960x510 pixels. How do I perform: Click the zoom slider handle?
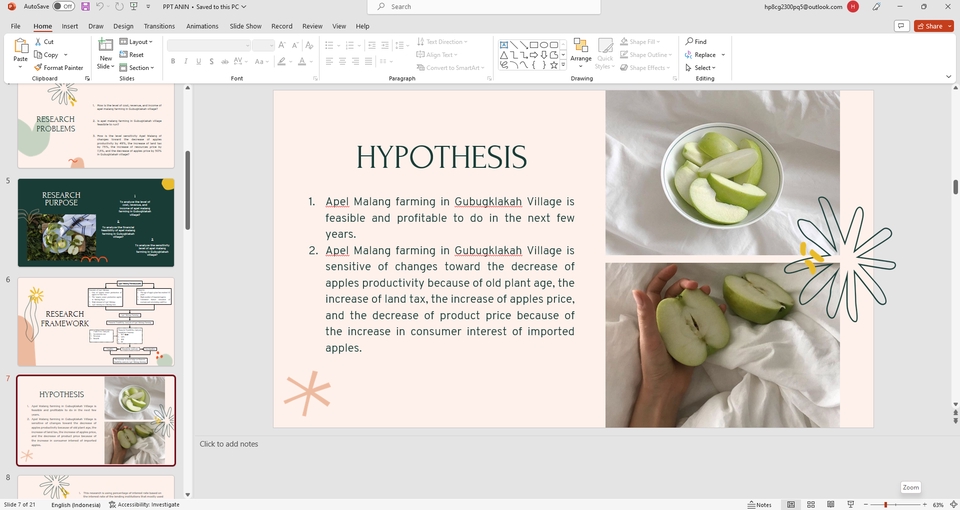click(885, 504)
